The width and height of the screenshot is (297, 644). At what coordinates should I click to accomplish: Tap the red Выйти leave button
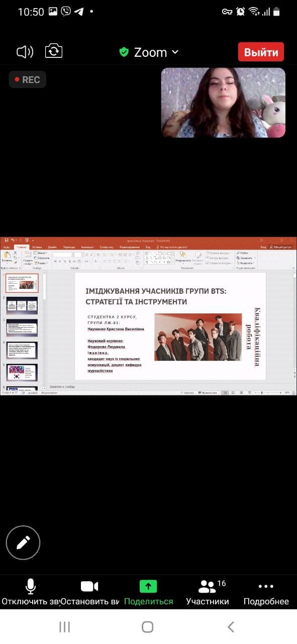(261, 52)
